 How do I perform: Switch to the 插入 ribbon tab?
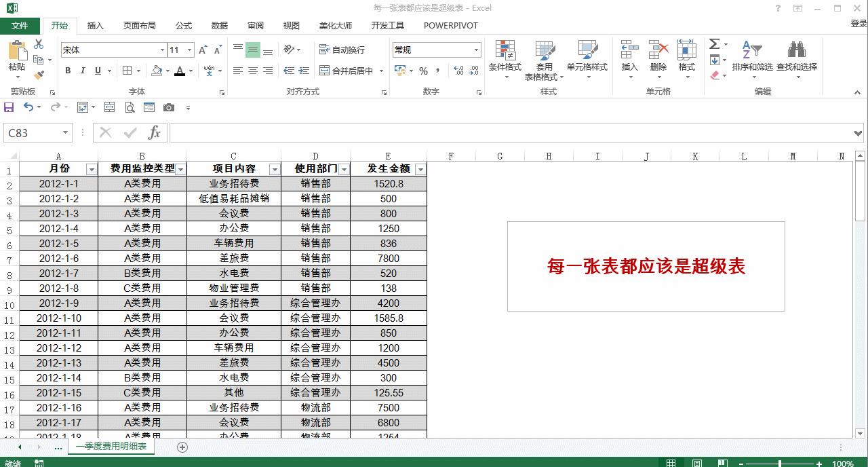pyautogui.click(x=95, y=26)
